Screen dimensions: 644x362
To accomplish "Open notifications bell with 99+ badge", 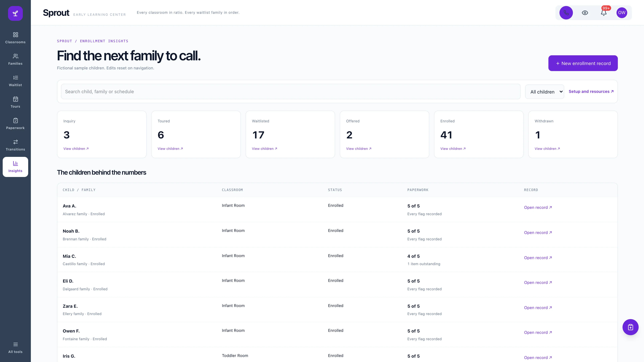I will tap(604, 13).
